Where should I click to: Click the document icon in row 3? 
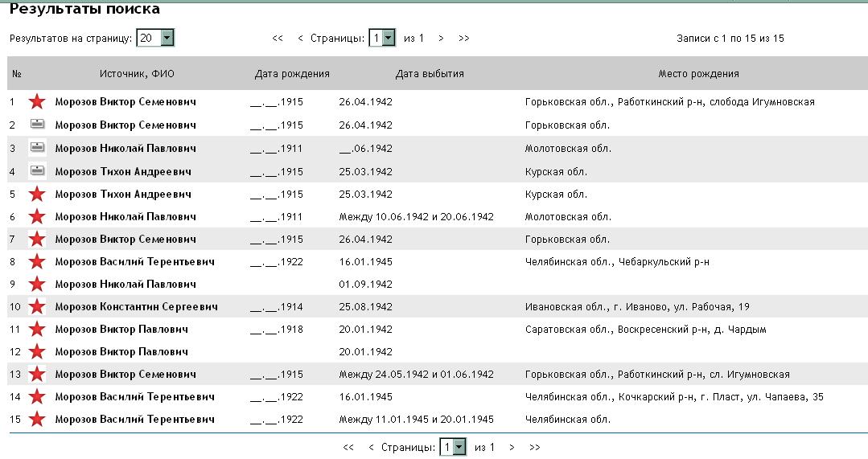pos(37,148)
